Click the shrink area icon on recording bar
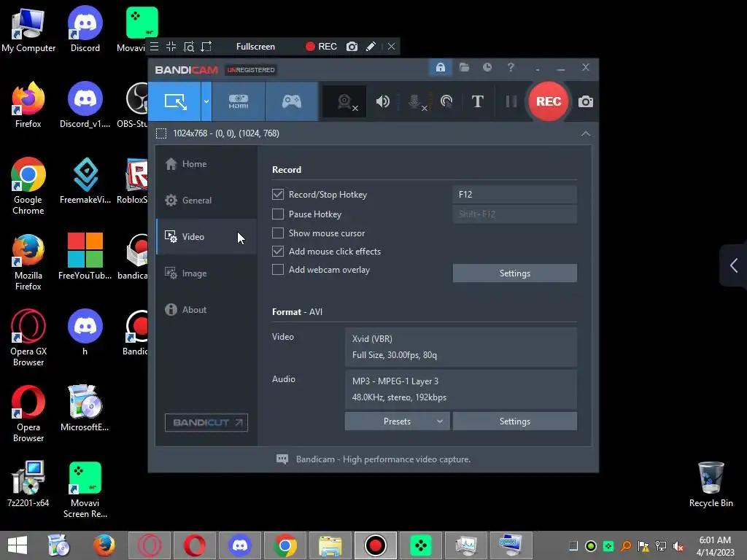The width and height of the screenshot is (747, 560). 171,47
